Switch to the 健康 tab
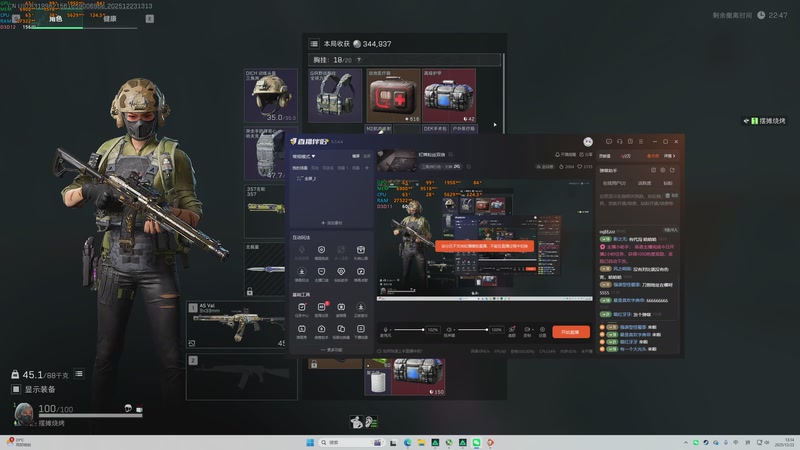 tap(110, 19)
